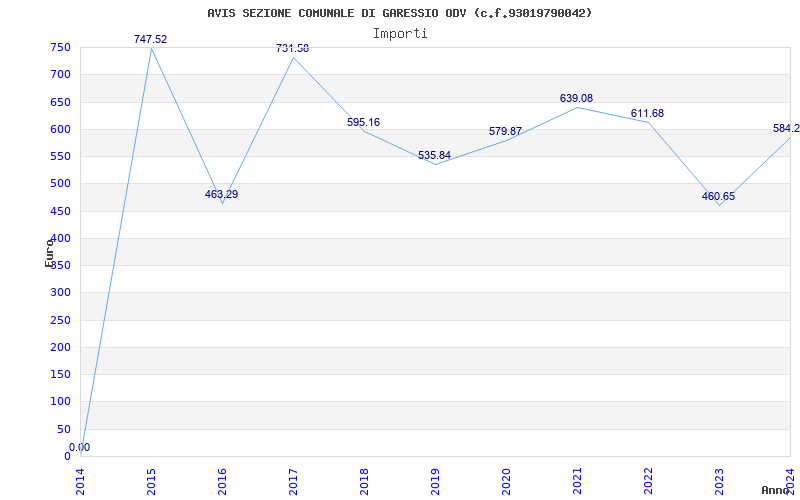Click x-axis year 2020
The height and width of the screenshot is (500, 800).
point(506,482)
